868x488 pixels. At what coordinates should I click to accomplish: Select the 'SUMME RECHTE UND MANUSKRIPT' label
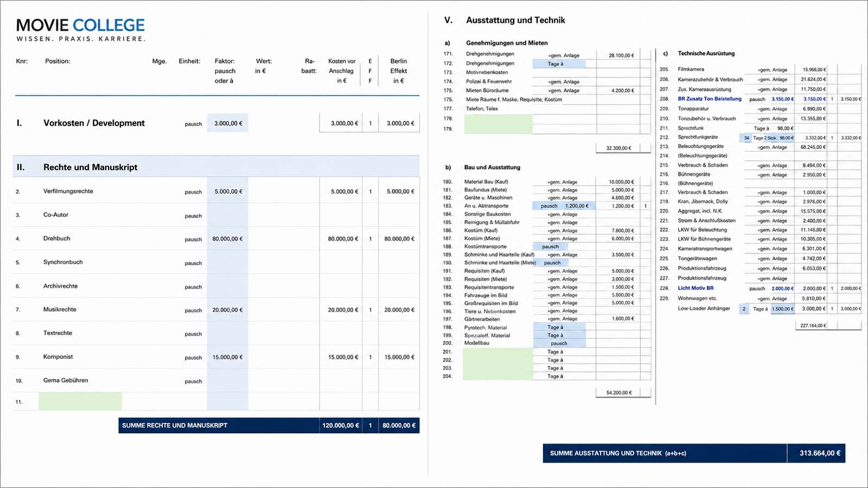(175, 426)
